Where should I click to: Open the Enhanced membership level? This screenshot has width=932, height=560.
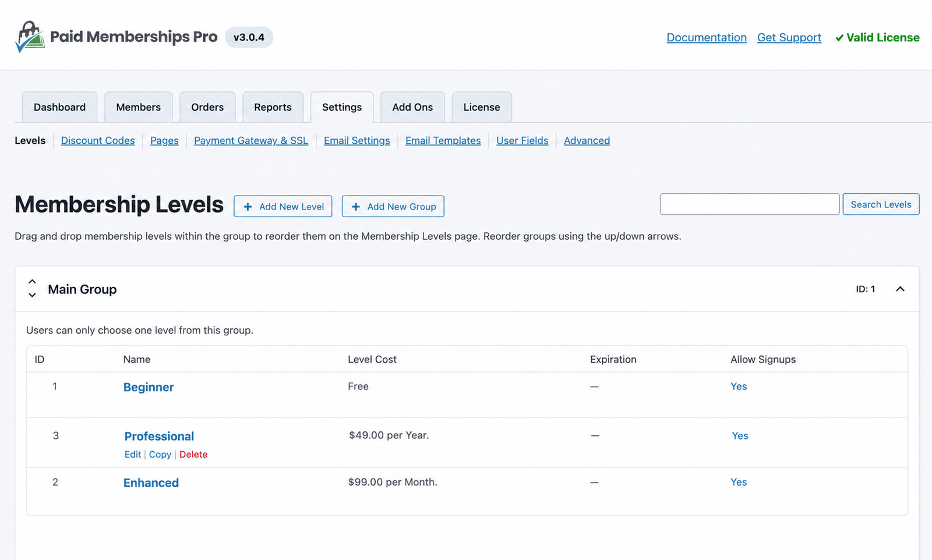tap(151, 483)
